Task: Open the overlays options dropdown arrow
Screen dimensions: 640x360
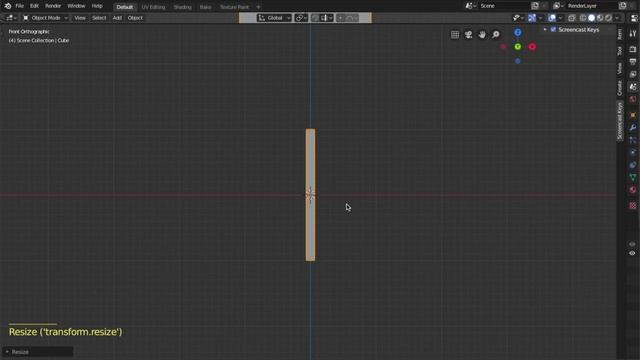Action: click(x=560, y=18)
